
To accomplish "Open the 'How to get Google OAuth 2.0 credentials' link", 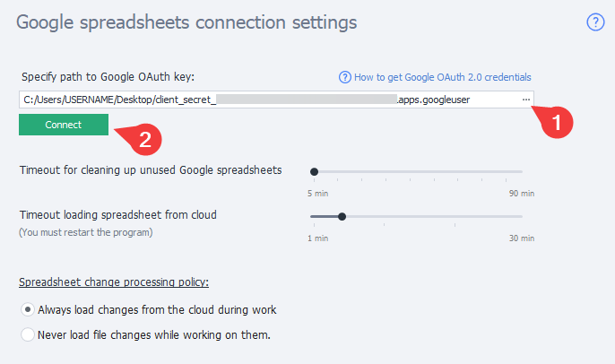I will 442,77.
